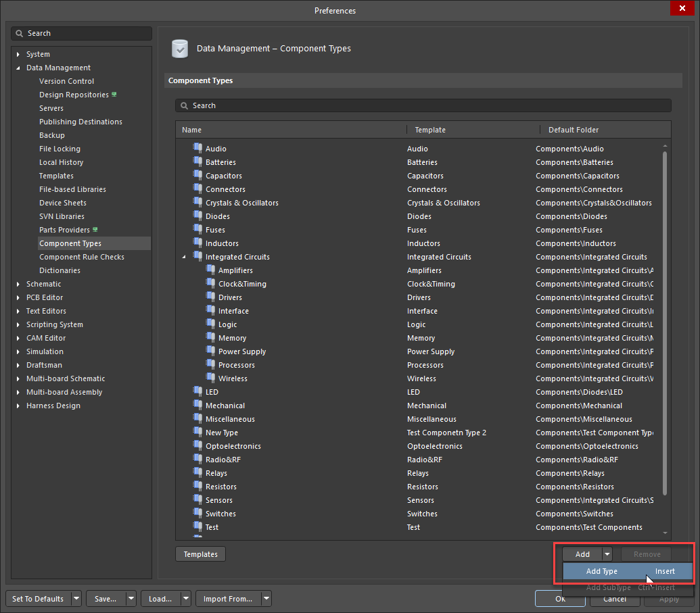The image size is (700, 613).
Task: Open the Import From dropdown arrow
Action: point(266,599)
